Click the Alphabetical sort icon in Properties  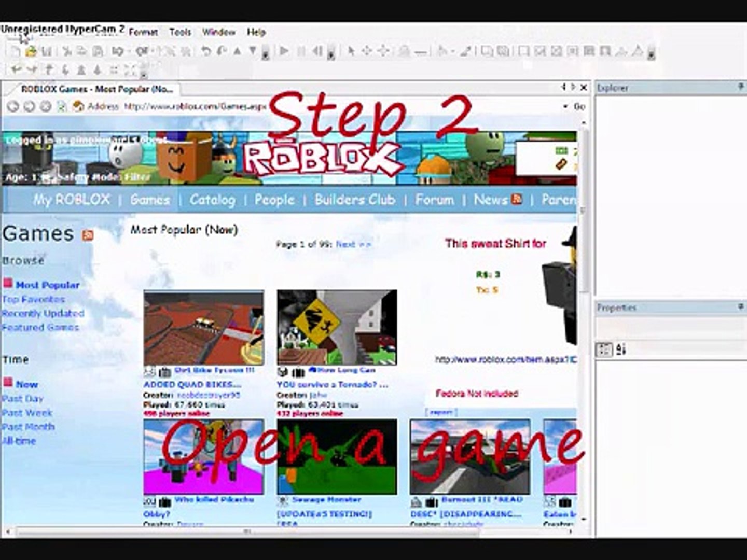(621, 349)
